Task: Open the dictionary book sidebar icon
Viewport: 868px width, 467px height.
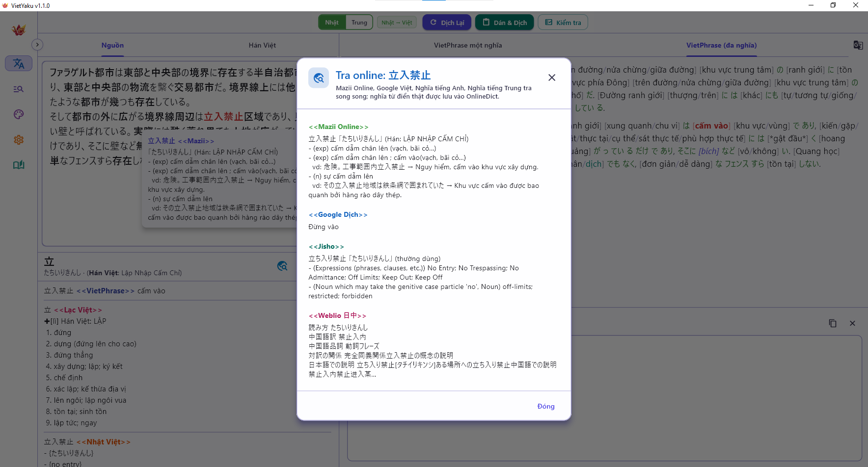Action: pyautogui.click(x=19, y=165)
